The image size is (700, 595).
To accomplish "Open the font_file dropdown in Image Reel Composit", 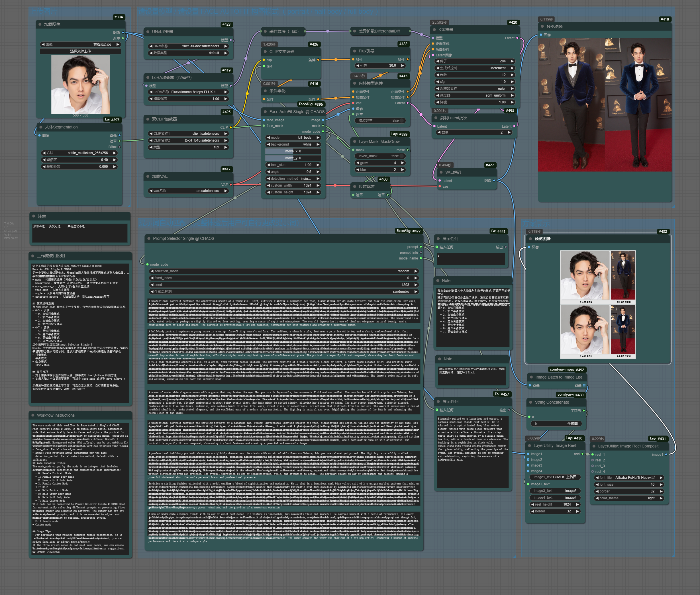I will (629, 478).
